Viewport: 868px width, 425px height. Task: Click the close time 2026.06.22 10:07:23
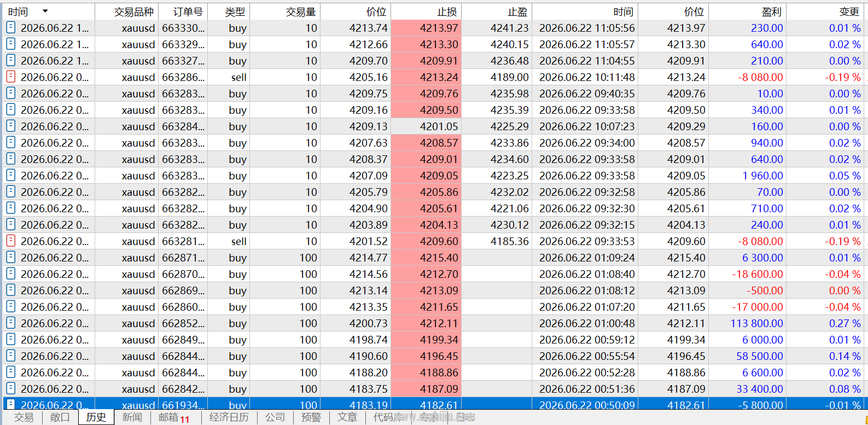pos(587,126)
